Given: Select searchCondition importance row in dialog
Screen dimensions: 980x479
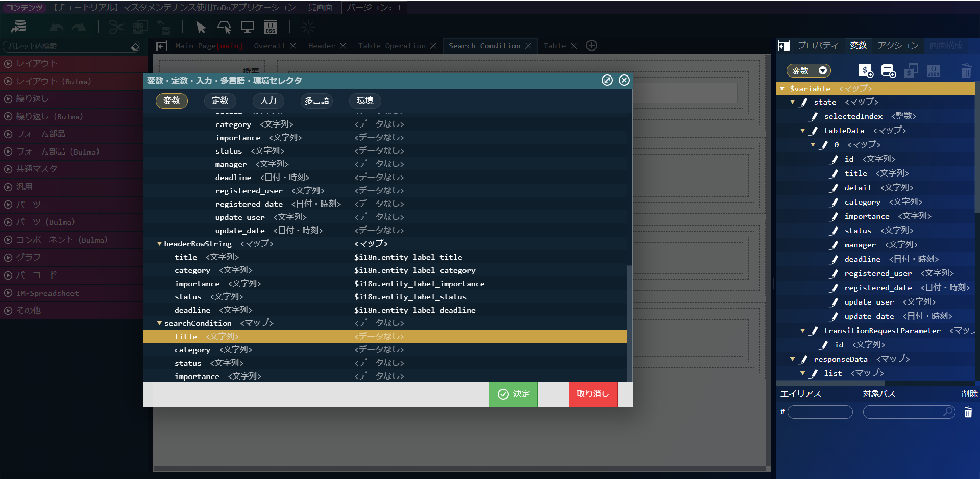Looking at the screenshot, I should 385,376.
